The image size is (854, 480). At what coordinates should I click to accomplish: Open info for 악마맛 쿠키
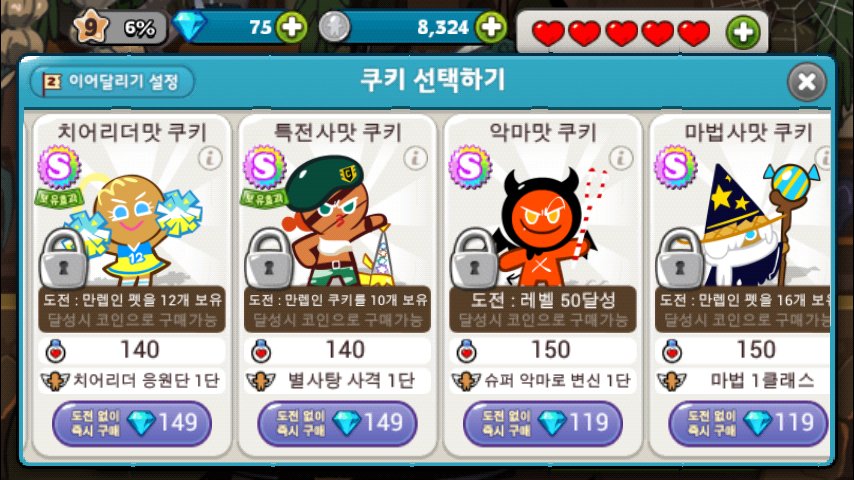point(621,159)
